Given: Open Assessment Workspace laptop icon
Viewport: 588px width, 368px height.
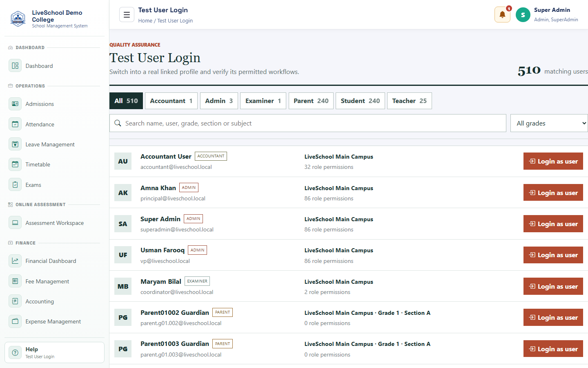Looking at the screenshot, I should [15, 223].
